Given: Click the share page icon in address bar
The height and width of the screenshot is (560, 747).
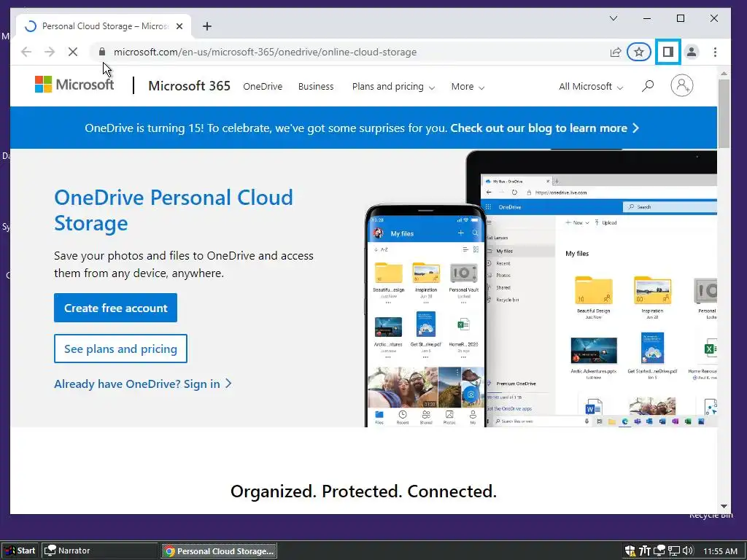Looking at the screenshot, I should click(616, 52).
